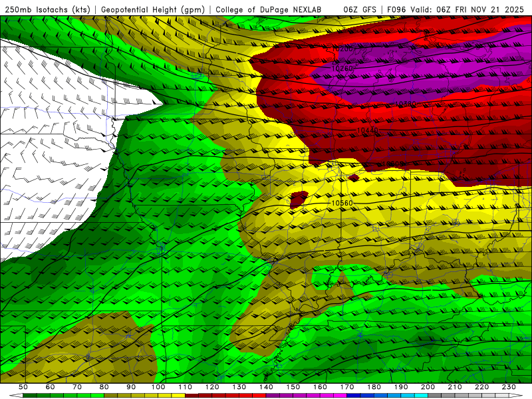The width and height of the screenshot is (532, 399).
Task: Click the 200 value on the color scale
Action: [428, 387]
